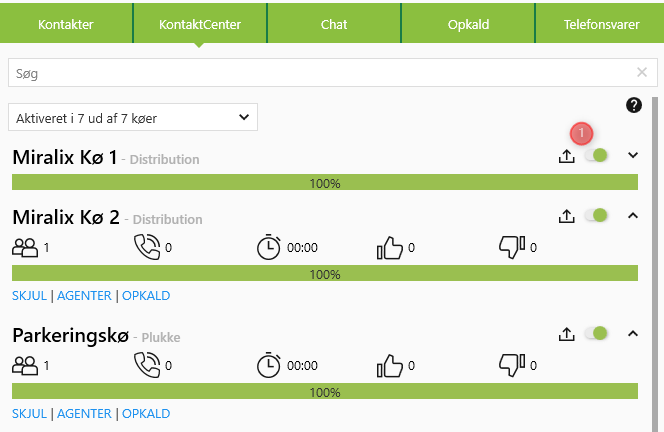664x432 pixels.
Task: Click OPKALD link under Parkeringskø
Action: 146,413
